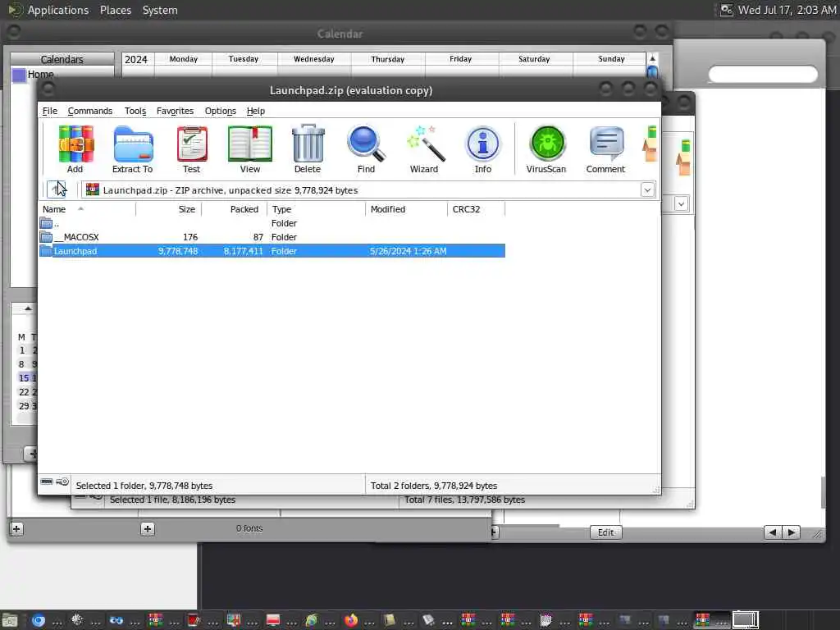Sort file list by Name column

pyautogui.click(x=87, y=209)
